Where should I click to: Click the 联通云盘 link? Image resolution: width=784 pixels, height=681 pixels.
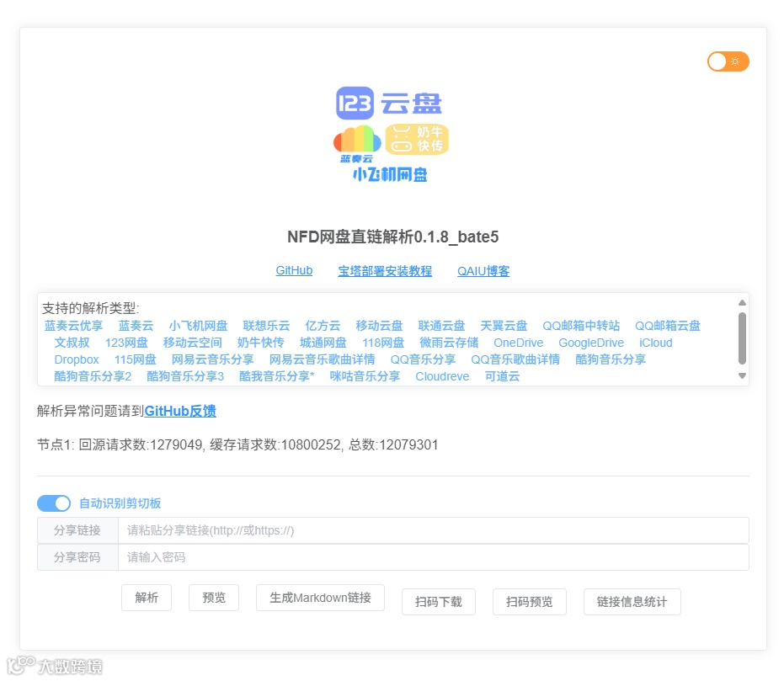[442, 326]
